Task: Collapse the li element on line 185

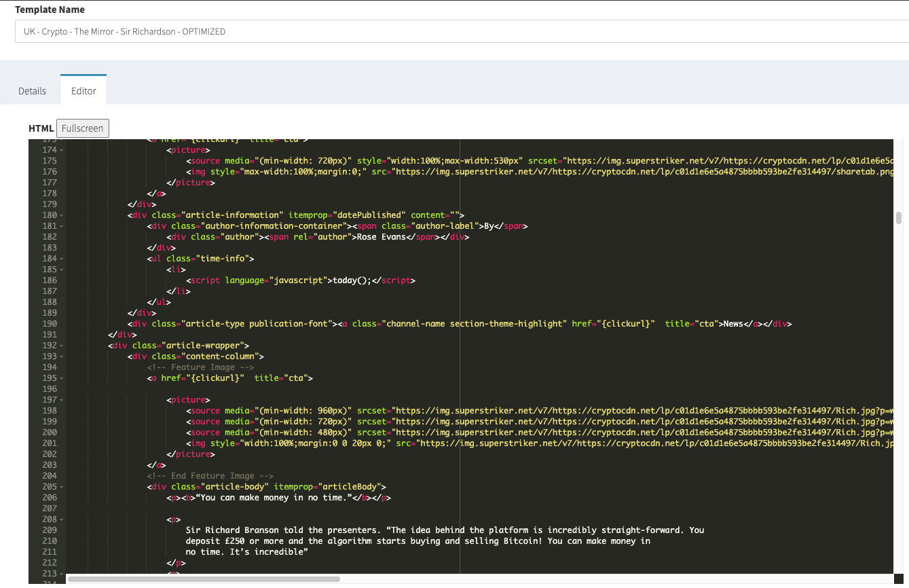Action: (x=61, y=270)
